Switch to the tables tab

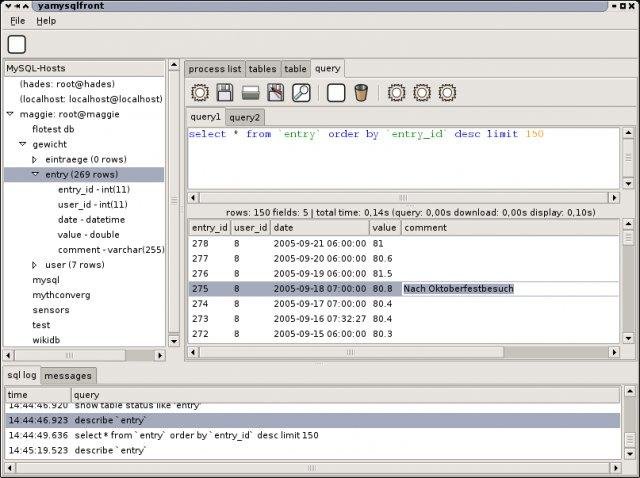(x=262, y=69)
